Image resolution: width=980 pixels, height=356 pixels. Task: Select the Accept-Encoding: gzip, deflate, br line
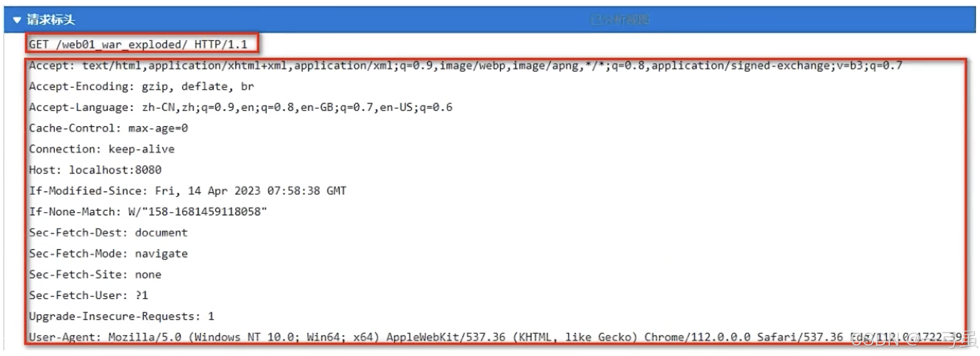click(141, 86)
